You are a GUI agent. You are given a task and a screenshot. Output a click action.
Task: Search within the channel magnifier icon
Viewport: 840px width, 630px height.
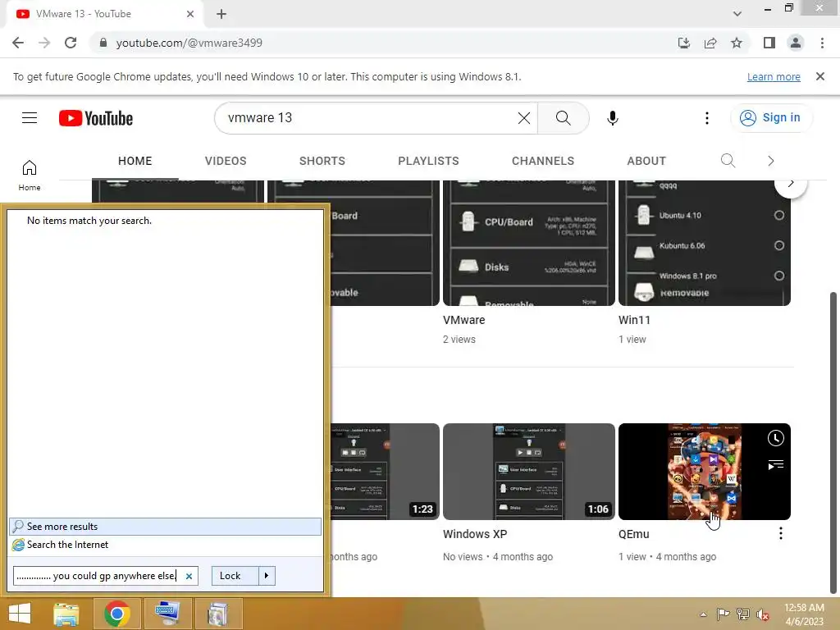[728, 161]
